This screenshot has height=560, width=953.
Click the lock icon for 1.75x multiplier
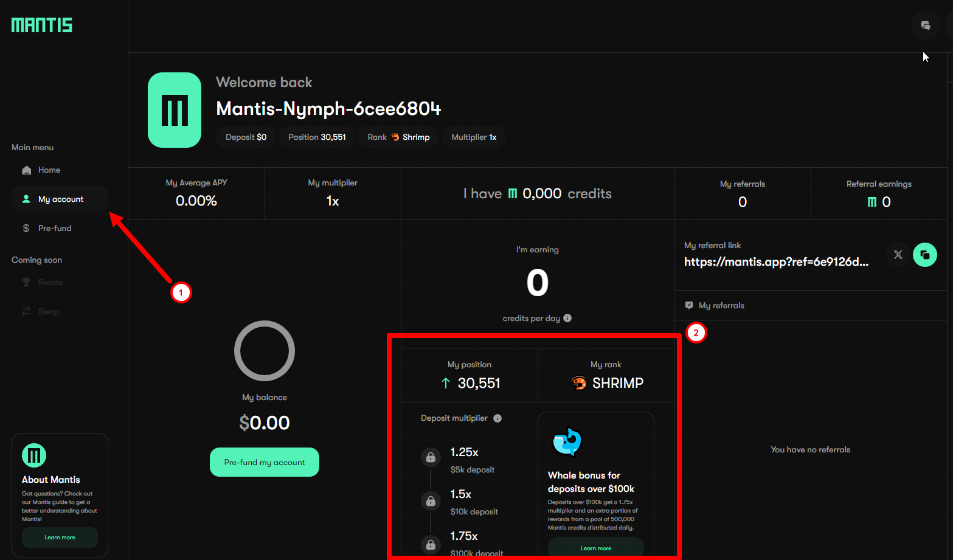click(x=431, y=544)
